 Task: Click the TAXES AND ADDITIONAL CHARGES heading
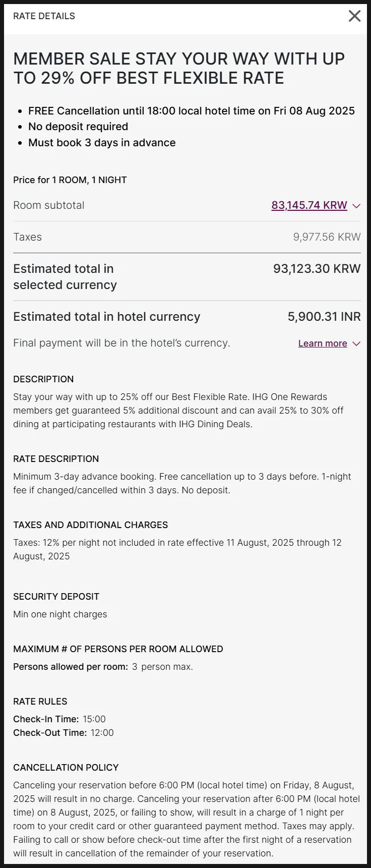coord(90,525)
